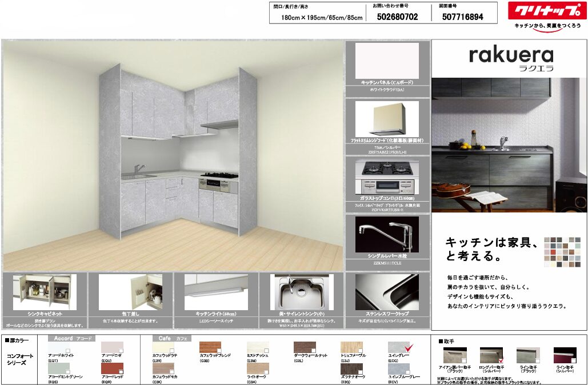Tick the アコードロゼ (EQU) checkbox
The height and width of the screenshot is (385, 588).
pyautogui.click(x=121, y=351)
